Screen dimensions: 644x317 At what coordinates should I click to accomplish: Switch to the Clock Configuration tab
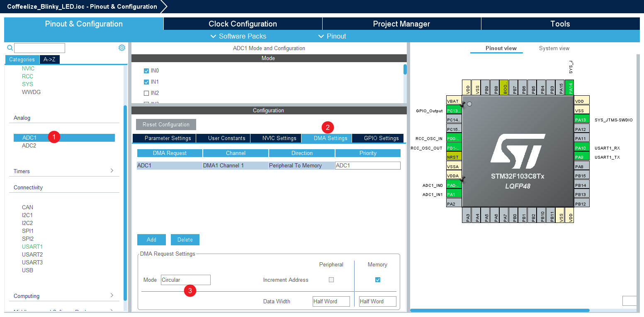pyautogui.click(x=243, y=24)
